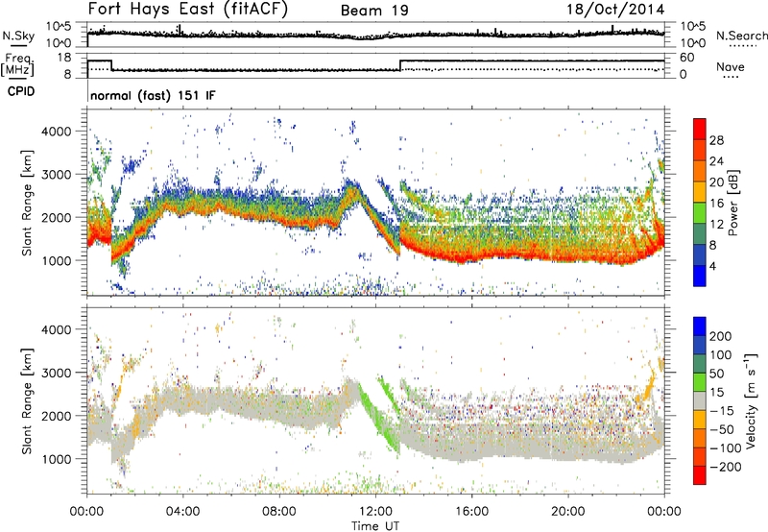Click the '-50' velocity colorbar tick
This screenshot has height=532, width=768.
722,429
